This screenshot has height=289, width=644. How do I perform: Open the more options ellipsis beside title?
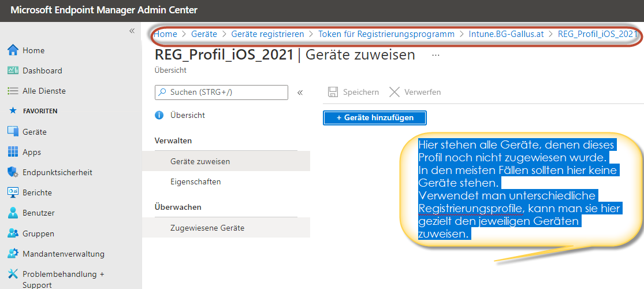click(436, 55)
